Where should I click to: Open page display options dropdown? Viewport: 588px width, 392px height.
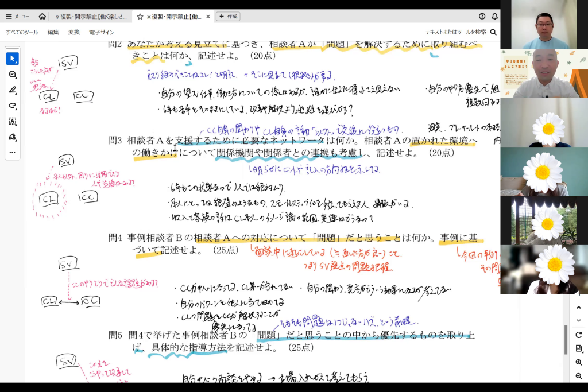point(579,348)
